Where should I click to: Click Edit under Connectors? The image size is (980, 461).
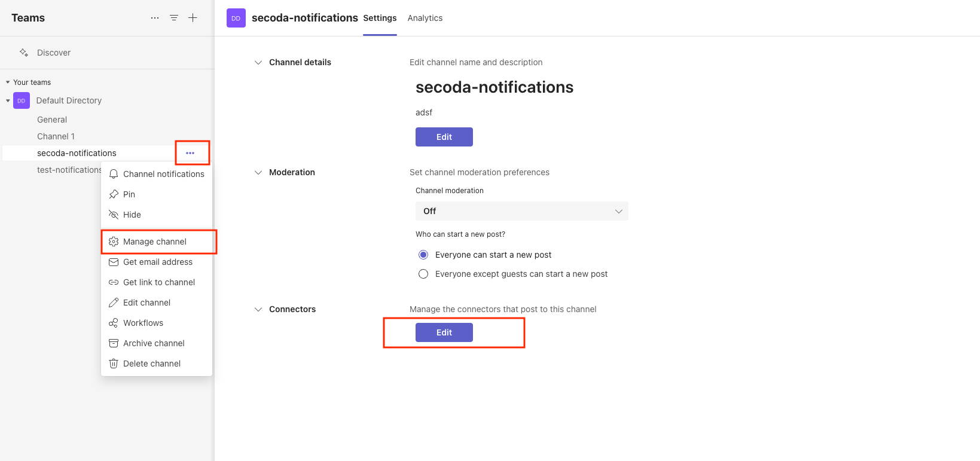444,332
